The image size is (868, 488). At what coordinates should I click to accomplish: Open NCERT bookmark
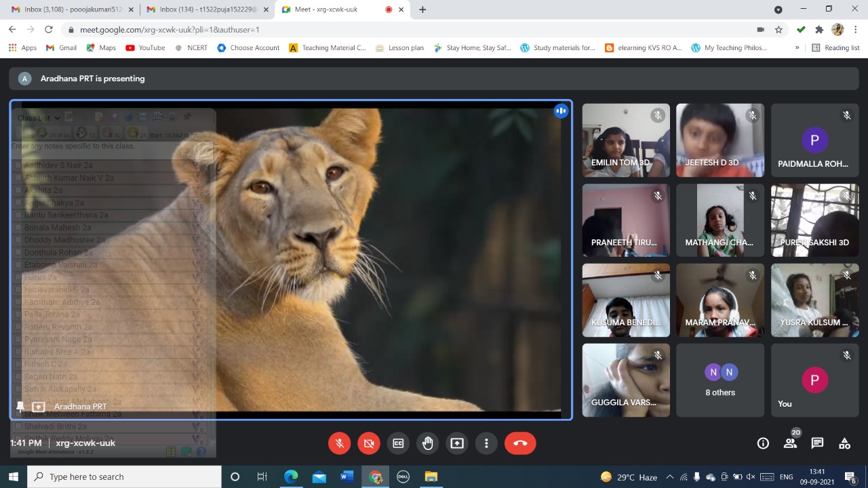point(191,48)
